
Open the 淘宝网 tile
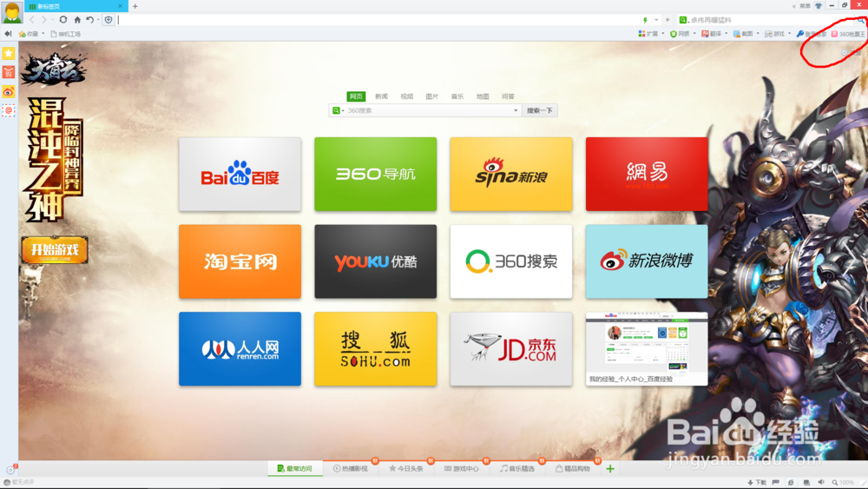[x=240, y=261]
